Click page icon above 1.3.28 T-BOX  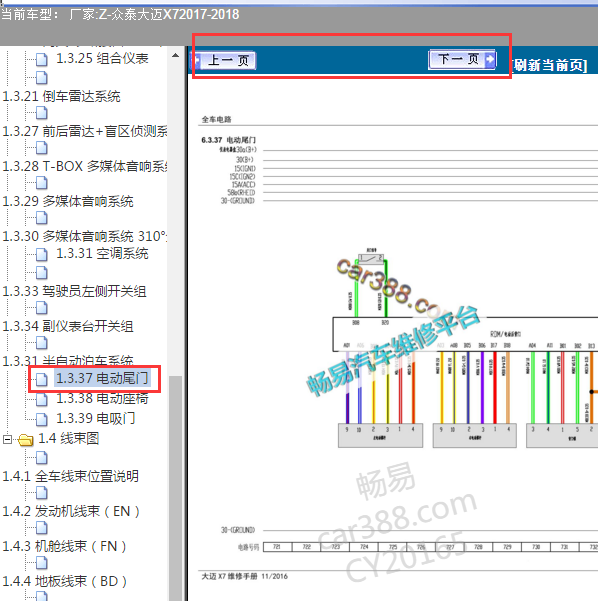coord(42,148)
